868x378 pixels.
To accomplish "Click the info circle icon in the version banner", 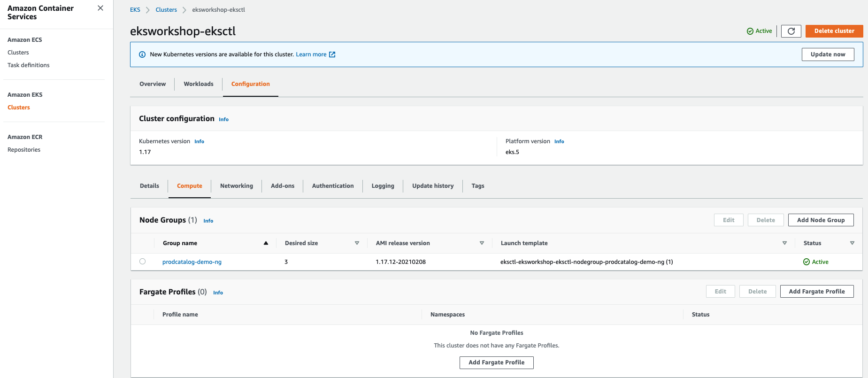I will [142, 54].
